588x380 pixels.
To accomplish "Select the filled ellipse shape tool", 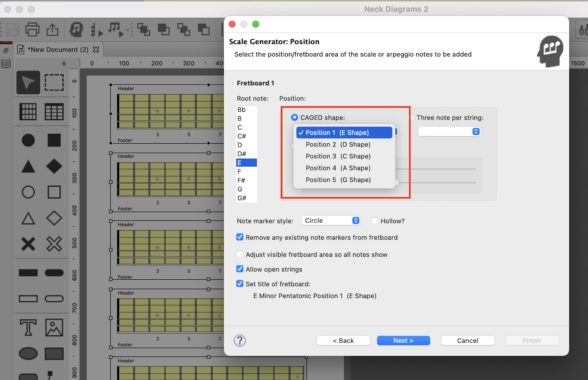I will tap(28, 354).
